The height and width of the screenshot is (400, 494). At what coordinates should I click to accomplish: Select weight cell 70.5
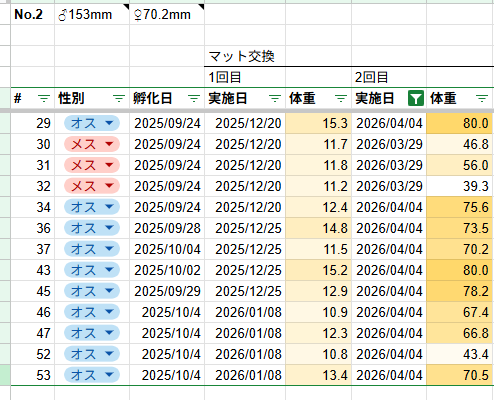coord(460,375)
